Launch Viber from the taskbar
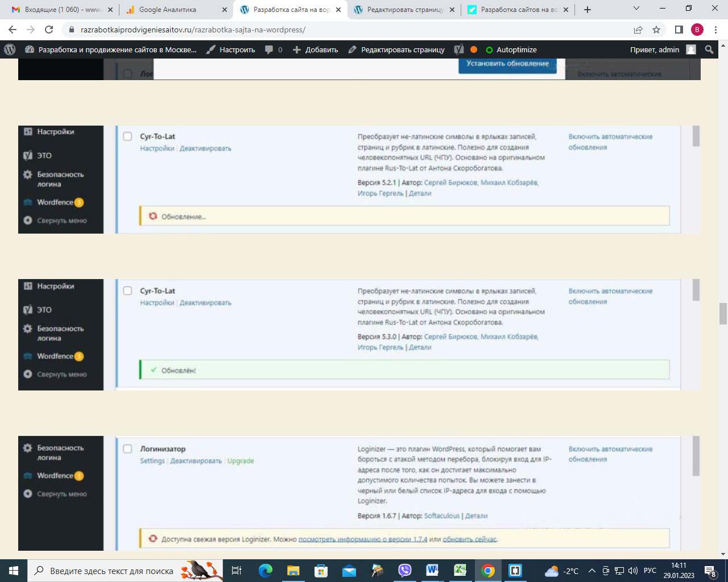 [x=404, y=571]
